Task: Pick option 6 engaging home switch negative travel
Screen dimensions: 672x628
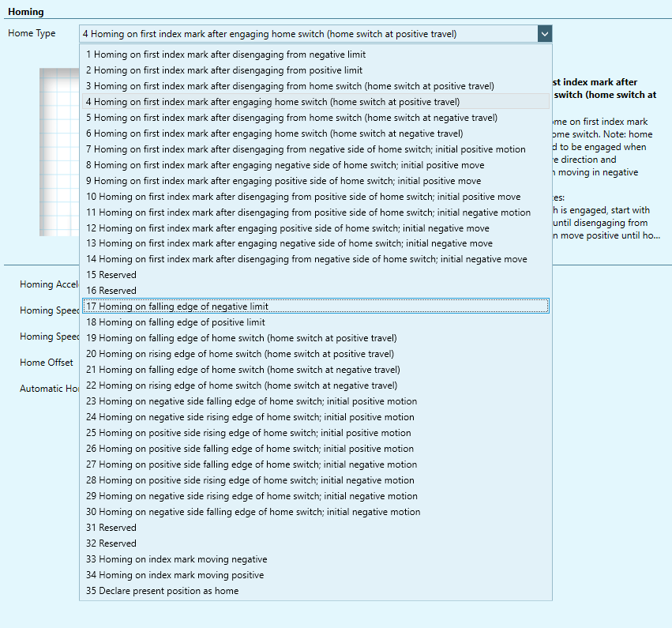Action: (315, 133)
